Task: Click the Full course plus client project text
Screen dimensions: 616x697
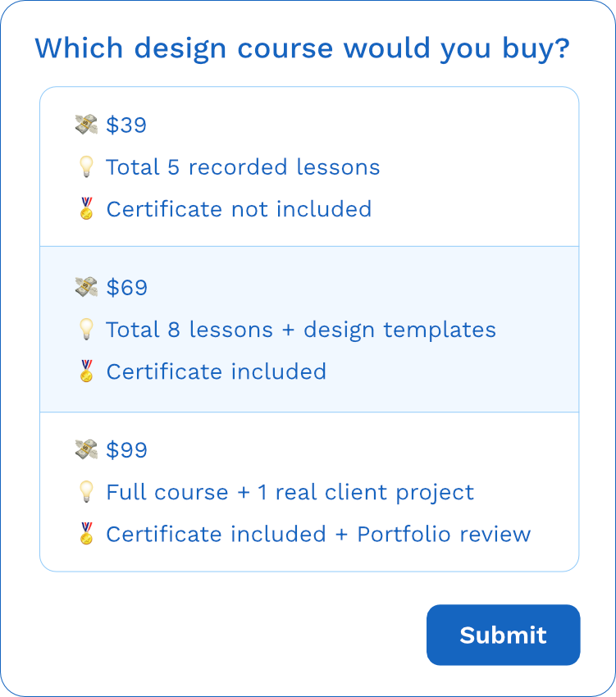Action: (x=289, y=491)
